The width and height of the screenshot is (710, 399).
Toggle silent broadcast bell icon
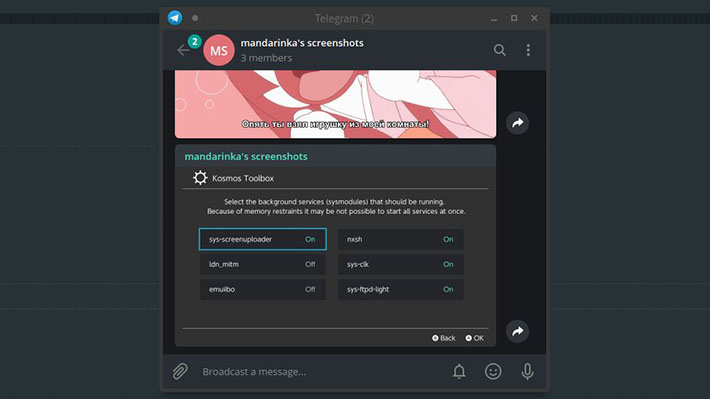click(x=459, y=371)
